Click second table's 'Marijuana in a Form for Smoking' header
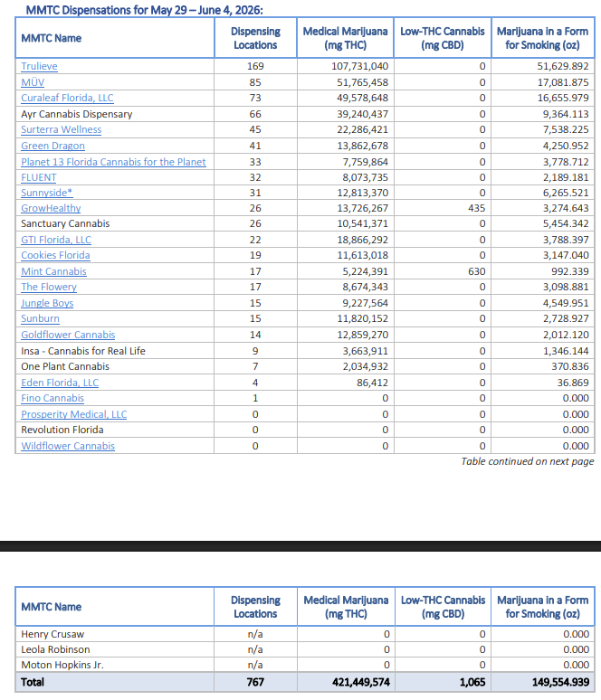The height and width of the screenshot is (700, 601). pyautogui.click(x=542, y=607)
